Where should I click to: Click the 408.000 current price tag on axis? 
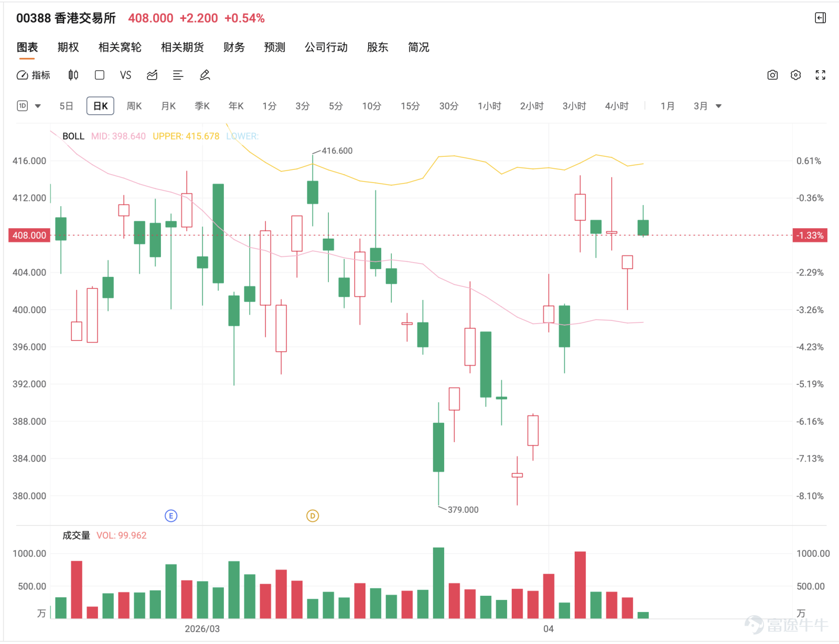(29, 235)
